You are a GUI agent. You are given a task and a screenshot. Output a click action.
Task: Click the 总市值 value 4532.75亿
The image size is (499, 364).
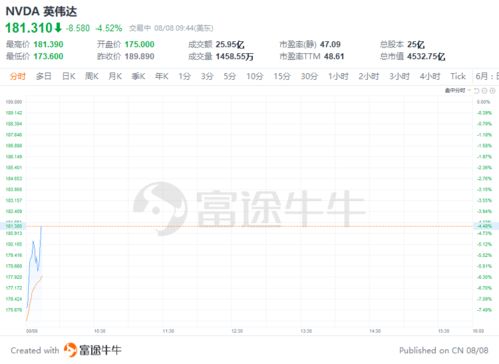point(426,56)
